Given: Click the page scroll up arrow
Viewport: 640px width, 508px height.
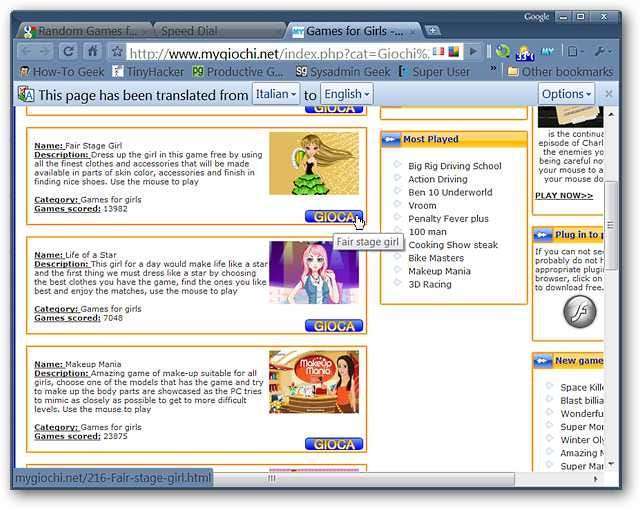Looking at the screenshot, I should tap(611, 115).
